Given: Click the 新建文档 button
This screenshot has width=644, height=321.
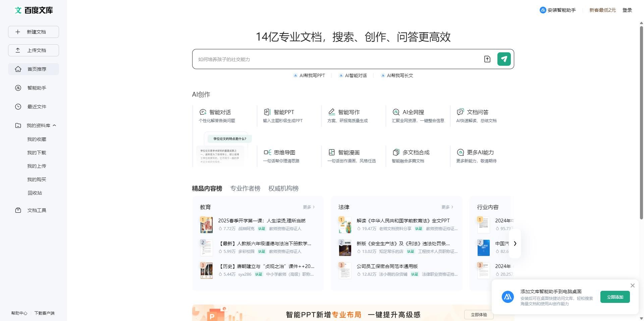Looking at the screenshot, I should tap(34, 32).
